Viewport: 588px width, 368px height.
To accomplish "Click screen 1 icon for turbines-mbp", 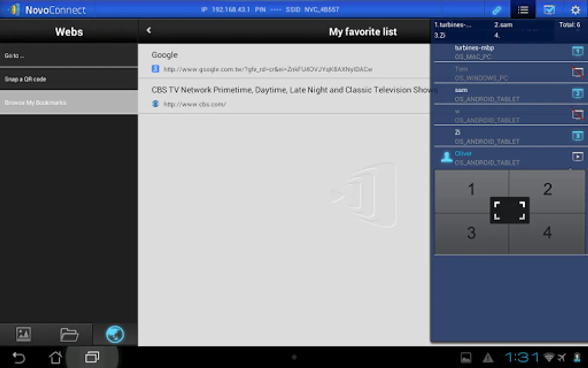I will coord(577,52).
